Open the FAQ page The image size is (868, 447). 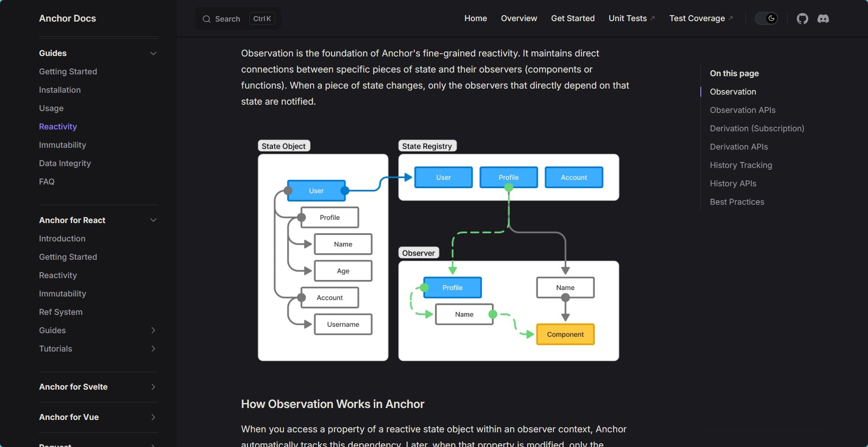pyautogui.click(x=46, y=182)
